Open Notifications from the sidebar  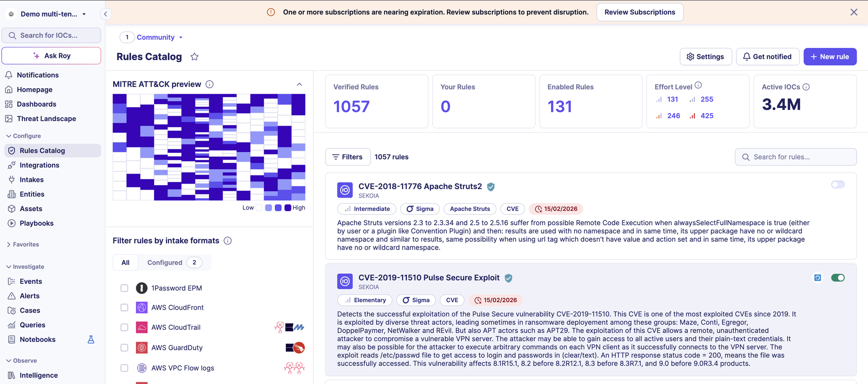[x=38, y=75]
